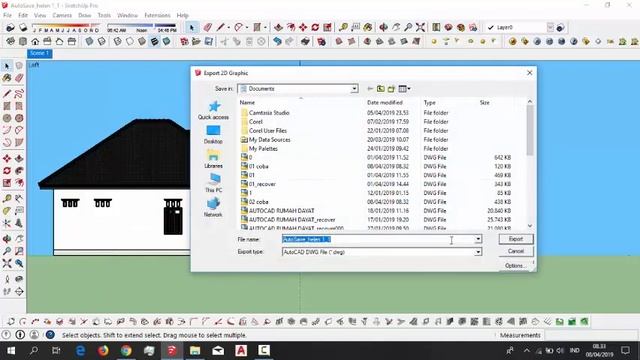Select the Freehand tool in left toolbar
Screen dimensions: 640x360
point(19,94)
